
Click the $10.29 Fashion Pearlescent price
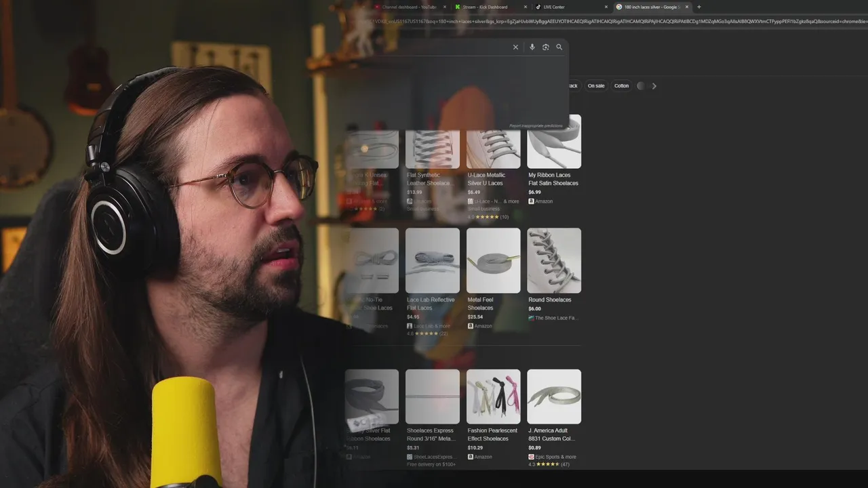click(475, 448)
